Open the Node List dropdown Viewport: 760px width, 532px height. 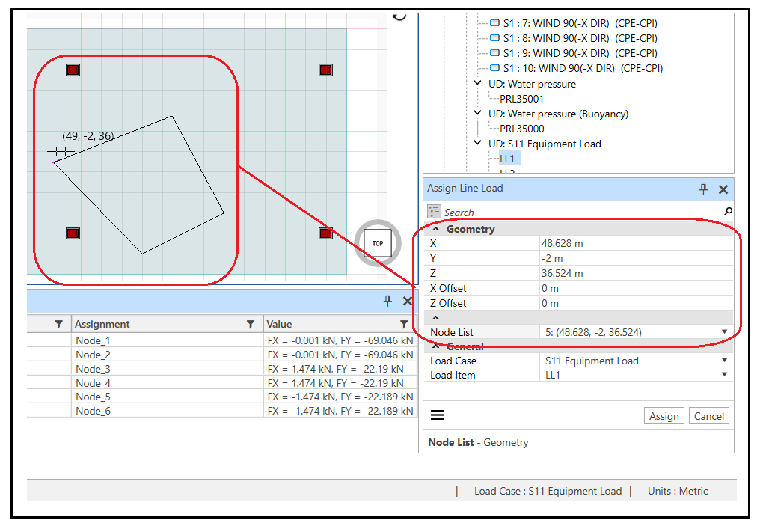[x=724, y=332]
